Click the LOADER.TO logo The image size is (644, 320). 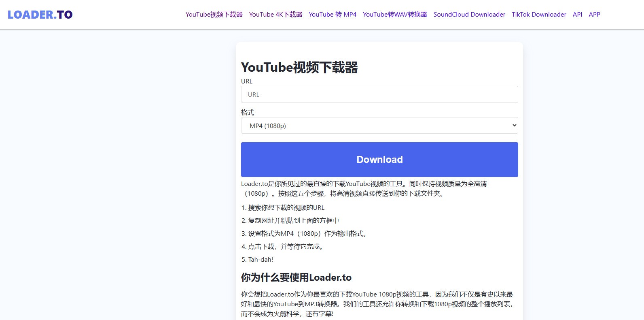pos(40,15)
